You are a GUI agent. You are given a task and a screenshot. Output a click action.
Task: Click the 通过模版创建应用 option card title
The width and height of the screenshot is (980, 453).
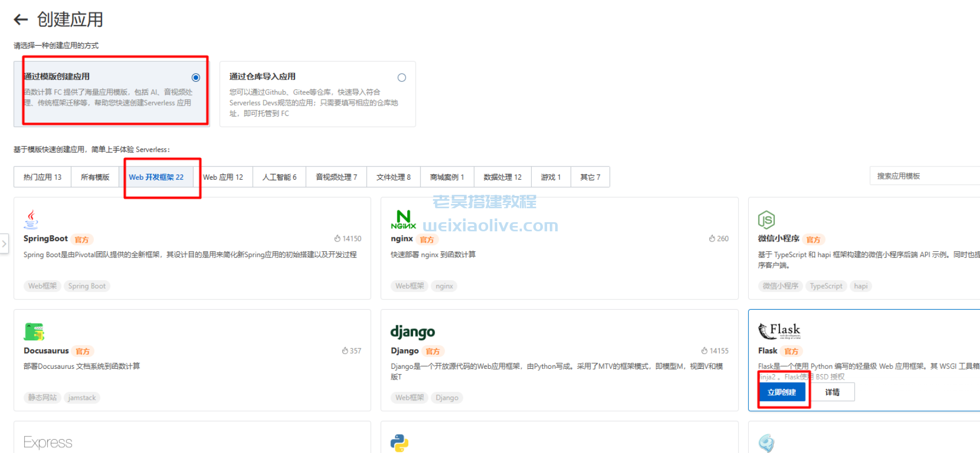[x=57, y=77]
